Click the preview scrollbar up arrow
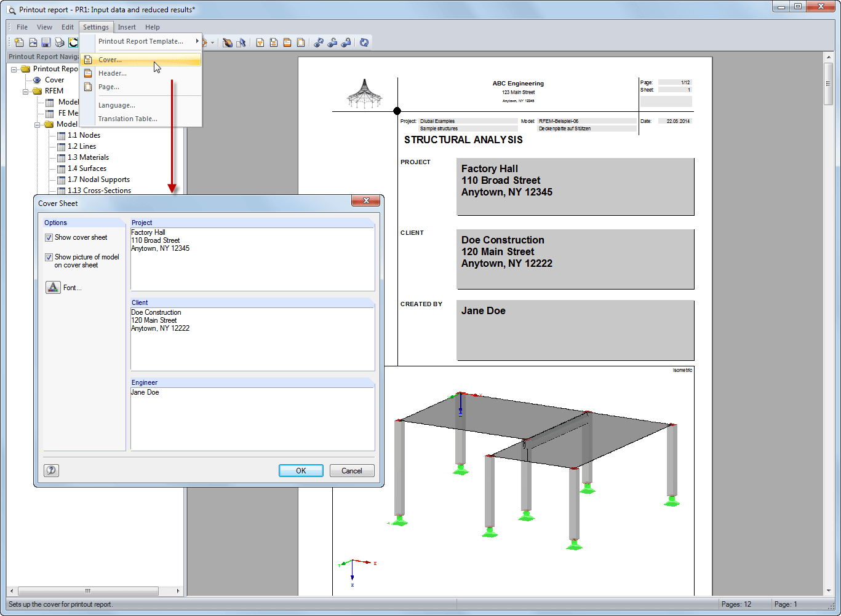 (x=829, y=57)
